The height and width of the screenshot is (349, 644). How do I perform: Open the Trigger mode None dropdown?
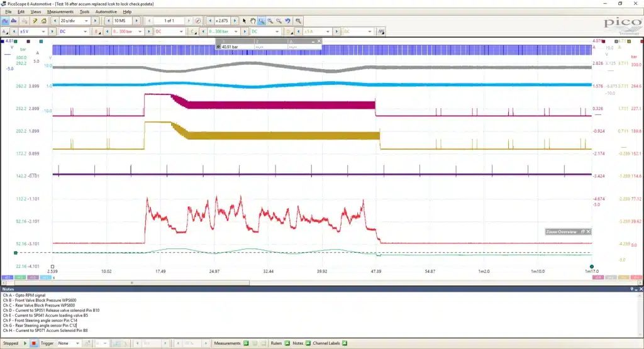pyautogui.click(x=69, y=343)
